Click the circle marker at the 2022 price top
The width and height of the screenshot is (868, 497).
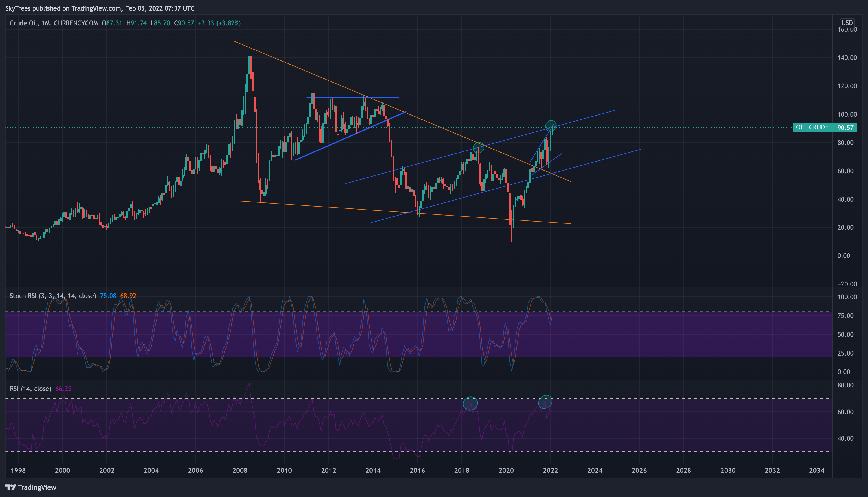(551, 126)
